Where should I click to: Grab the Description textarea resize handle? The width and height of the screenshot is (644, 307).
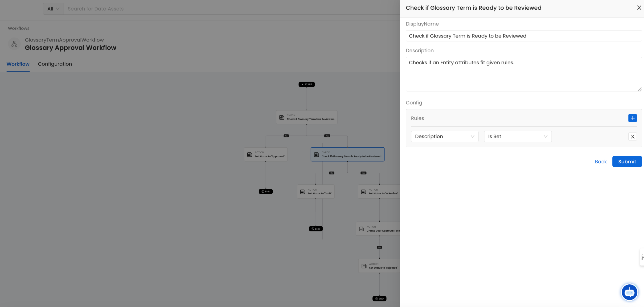point(639,89)
